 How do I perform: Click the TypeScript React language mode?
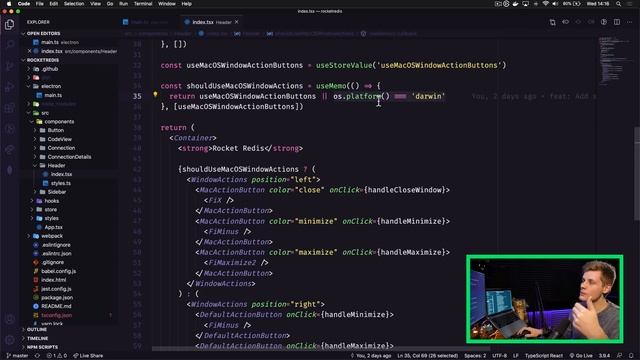(544, 356)
